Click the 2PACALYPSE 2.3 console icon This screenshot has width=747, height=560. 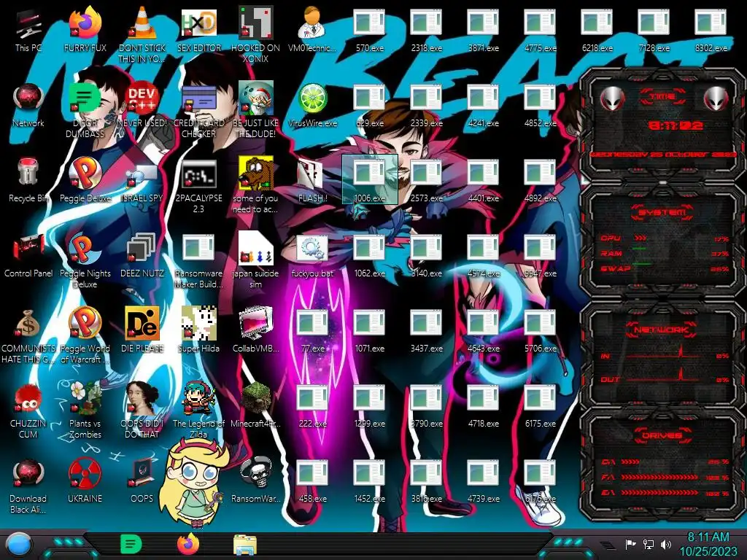point(199,185)
